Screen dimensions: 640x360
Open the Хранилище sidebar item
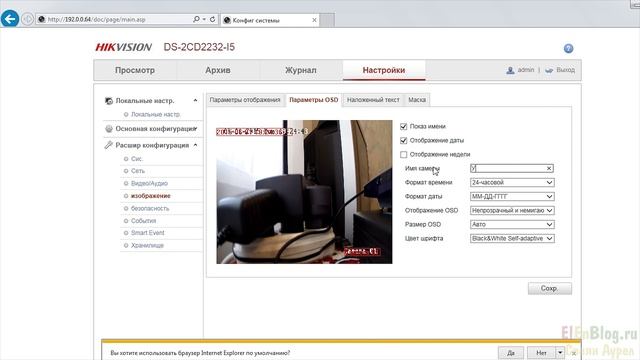pyautogui.click(x=147, y=246)
